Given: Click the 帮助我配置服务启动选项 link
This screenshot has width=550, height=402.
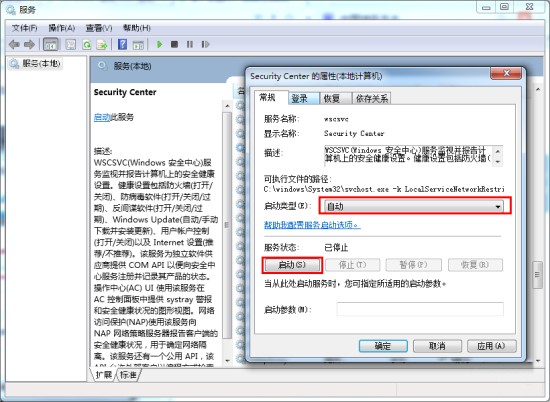Looking at the screenshot, I should tap(312, 225).
